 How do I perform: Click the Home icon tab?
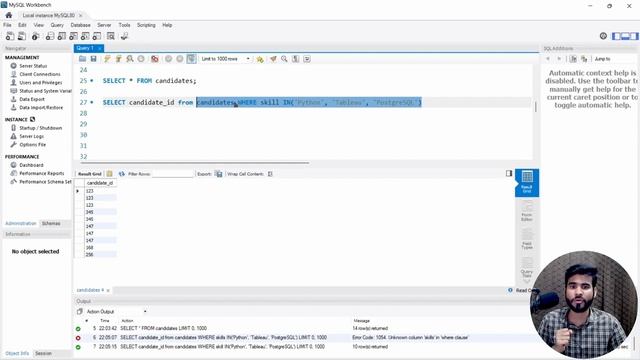point(9,15)
